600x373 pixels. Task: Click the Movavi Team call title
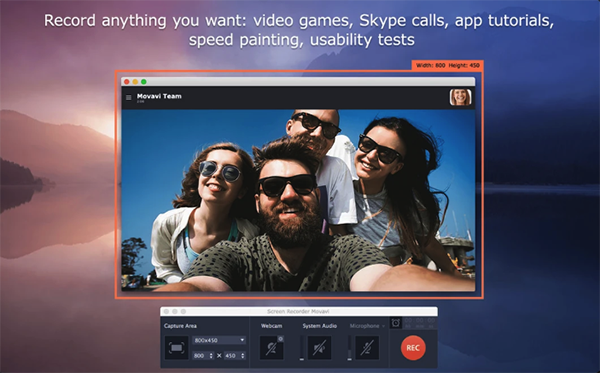[x=159, y=96]
